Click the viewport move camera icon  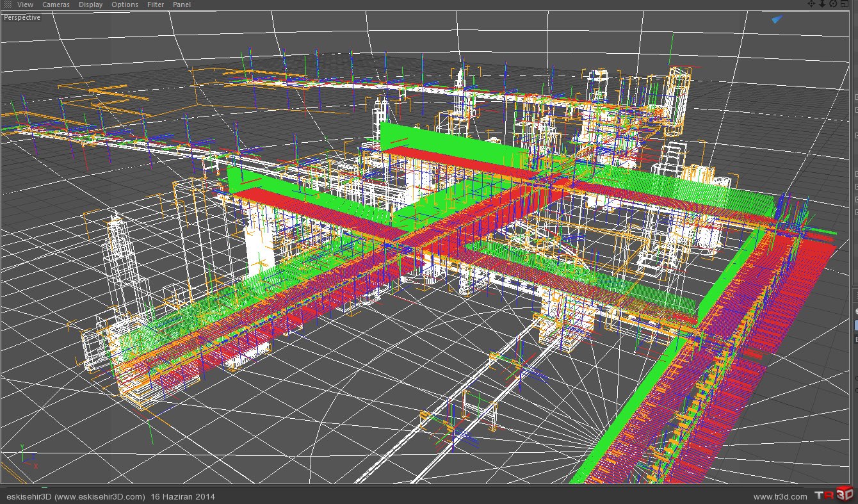point(811,4)
